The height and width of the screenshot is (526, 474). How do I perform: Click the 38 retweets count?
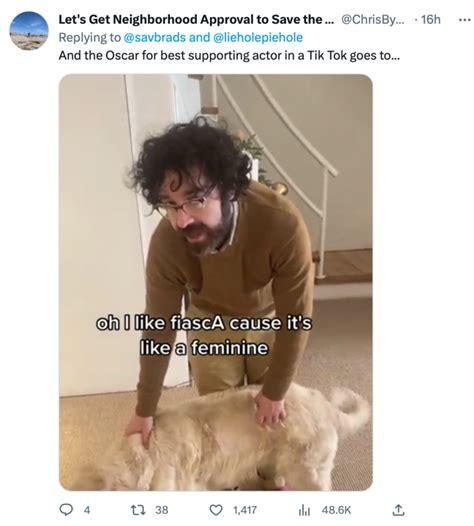coord(162,510)
